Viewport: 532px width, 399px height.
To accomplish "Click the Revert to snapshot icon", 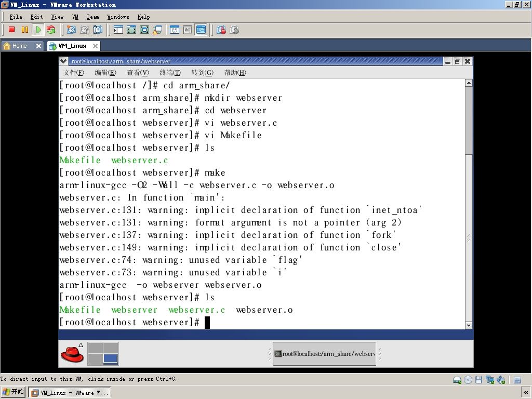I will (x=85, y=30).
